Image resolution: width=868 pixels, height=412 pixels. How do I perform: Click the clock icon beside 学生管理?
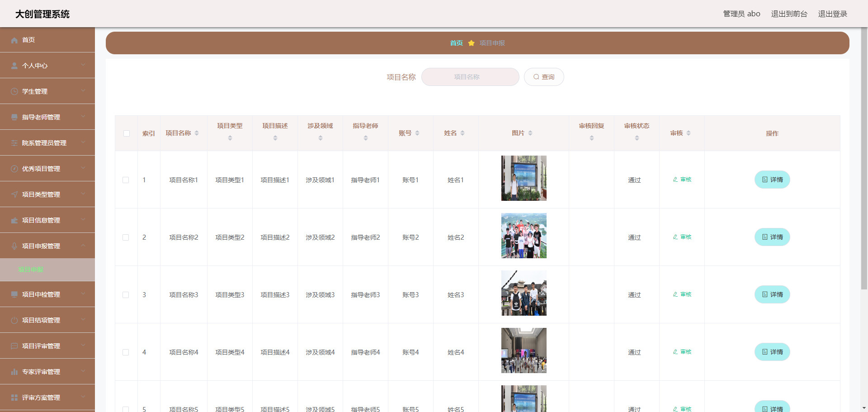(x=14, y=92)
